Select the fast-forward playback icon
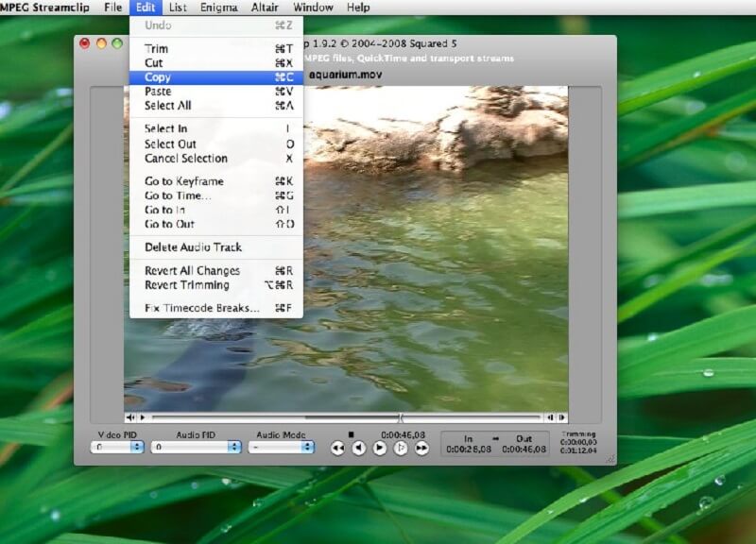 420,447
